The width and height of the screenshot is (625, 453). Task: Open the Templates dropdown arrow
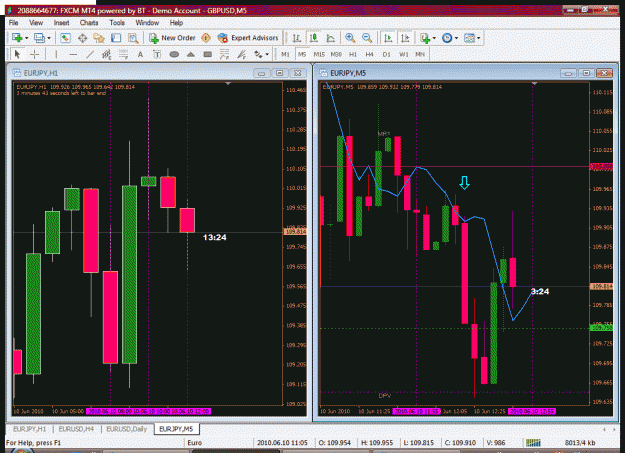[479, 38]
